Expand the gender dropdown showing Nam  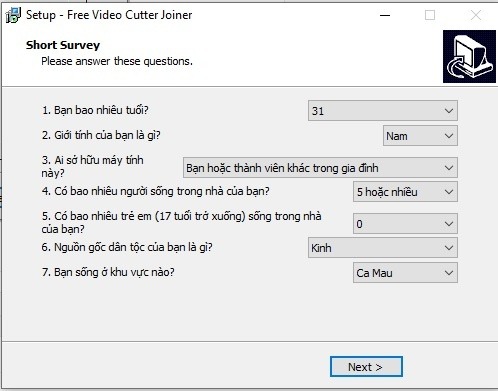(x=420, y=136)
